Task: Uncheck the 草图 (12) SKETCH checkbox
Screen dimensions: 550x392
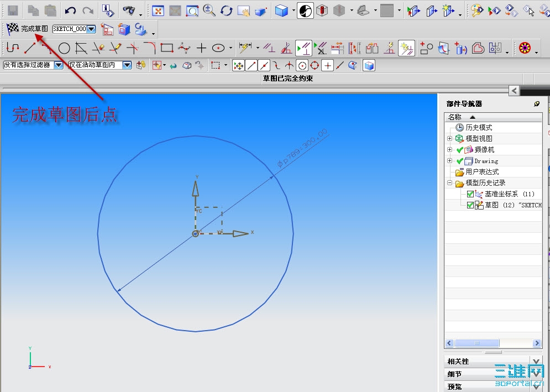Action: (x=470, y=205)
